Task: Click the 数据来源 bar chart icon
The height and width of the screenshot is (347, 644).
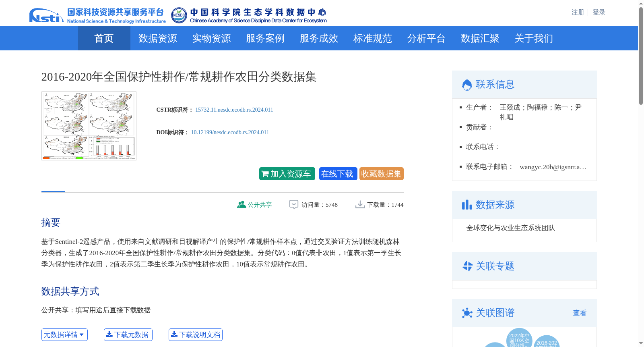Action: coord(467,205)
